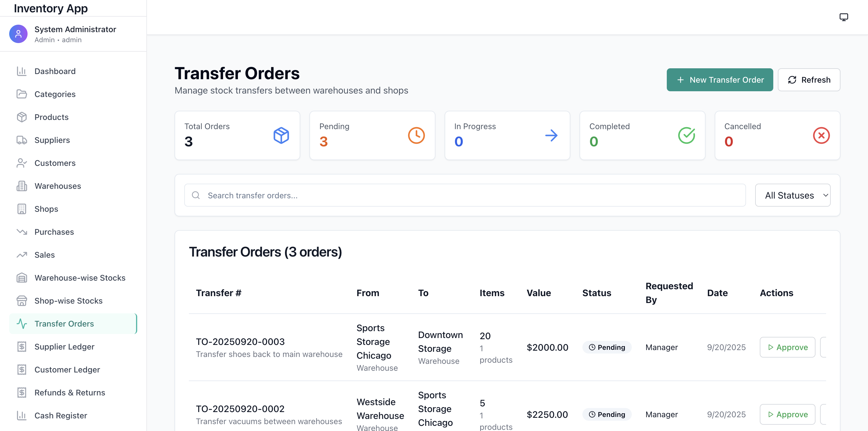868x431 pixels.
Task: Click the Sales trending-up icon
Action: [x=22, y=255]
